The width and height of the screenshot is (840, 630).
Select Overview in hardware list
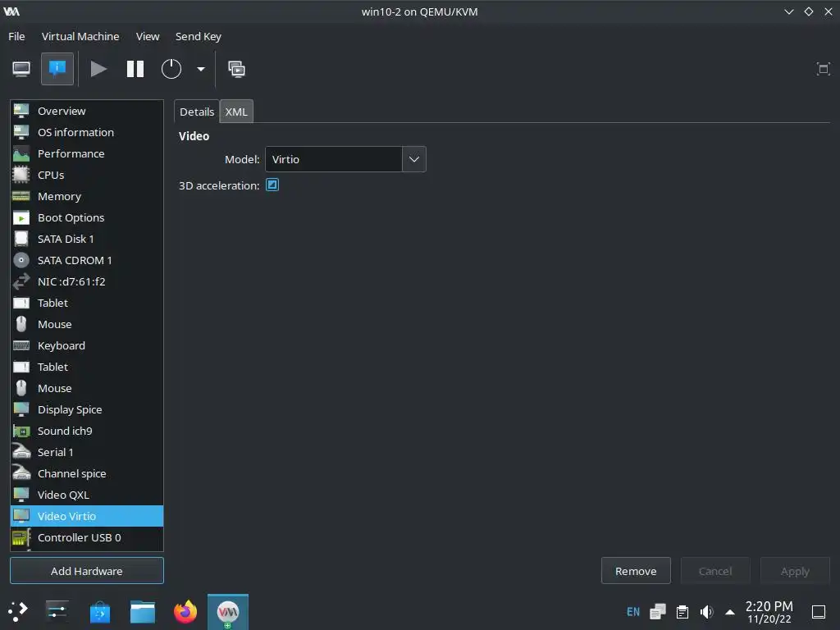[x=87, y=111]
